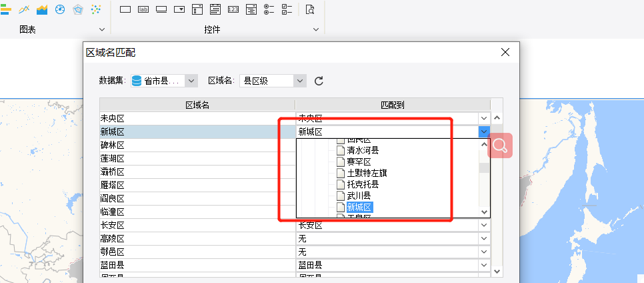Refresh the region name matching list
Screen dimensions: 644x283
click(x=319, y=81)
